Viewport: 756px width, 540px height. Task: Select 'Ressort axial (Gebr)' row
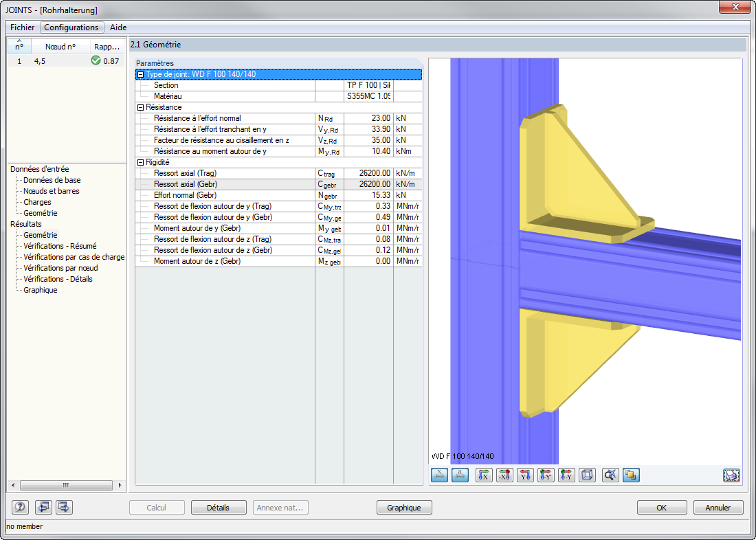click(278, 184)
